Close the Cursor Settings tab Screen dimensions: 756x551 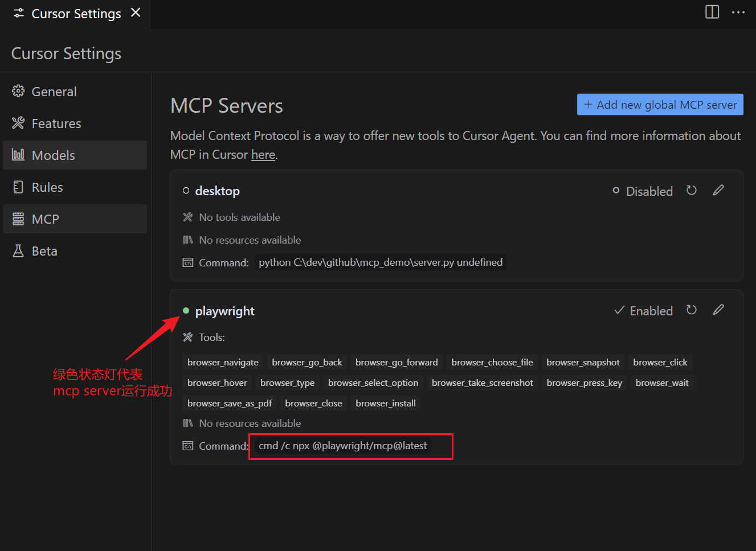tap(136, 13)
